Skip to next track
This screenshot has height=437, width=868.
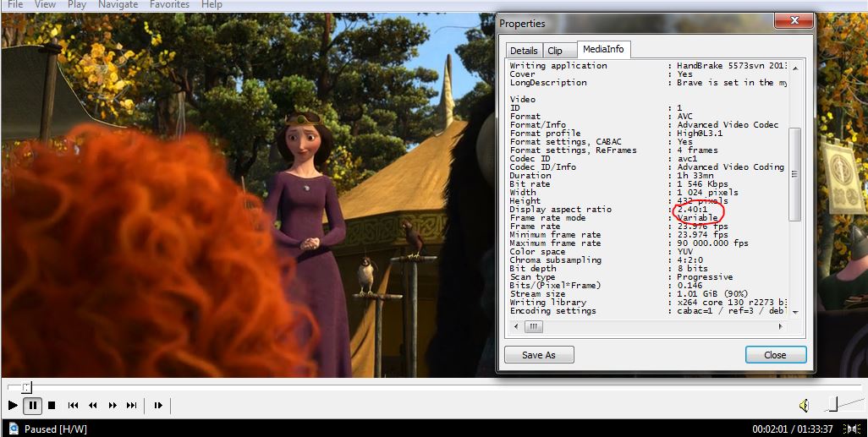click(x=132, y=406)
